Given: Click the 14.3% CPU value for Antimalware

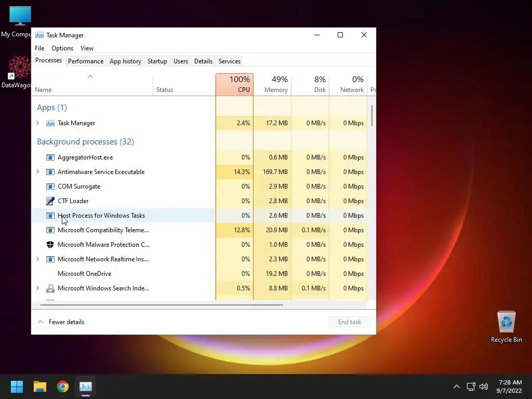Looking at the screenshot, I should click(x=242, y=172).
